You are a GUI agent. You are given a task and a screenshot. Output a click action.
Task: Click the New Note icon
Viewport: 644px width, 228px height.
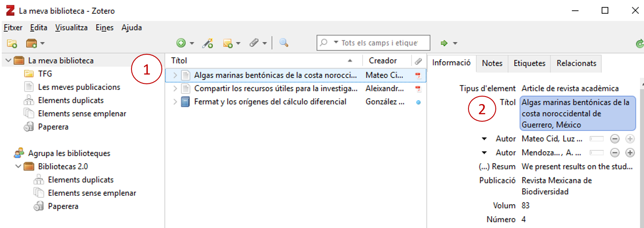point(228,43)
